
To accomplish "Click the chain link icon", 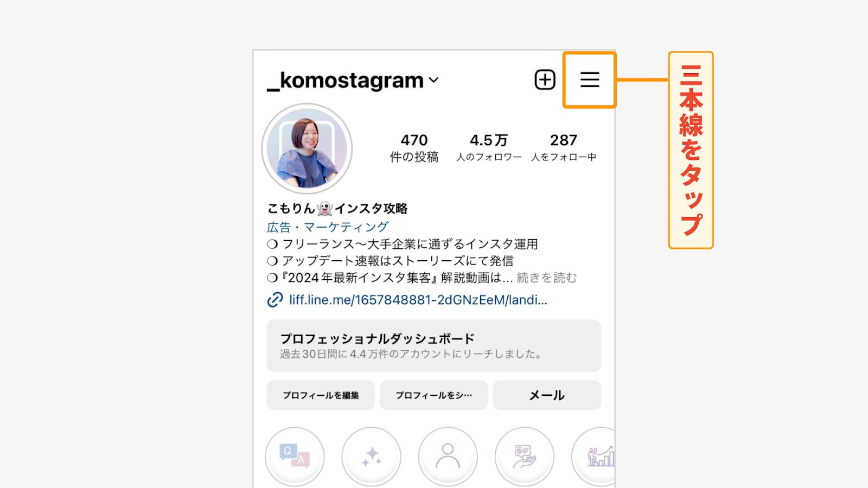I will click(x=275, y=300).
